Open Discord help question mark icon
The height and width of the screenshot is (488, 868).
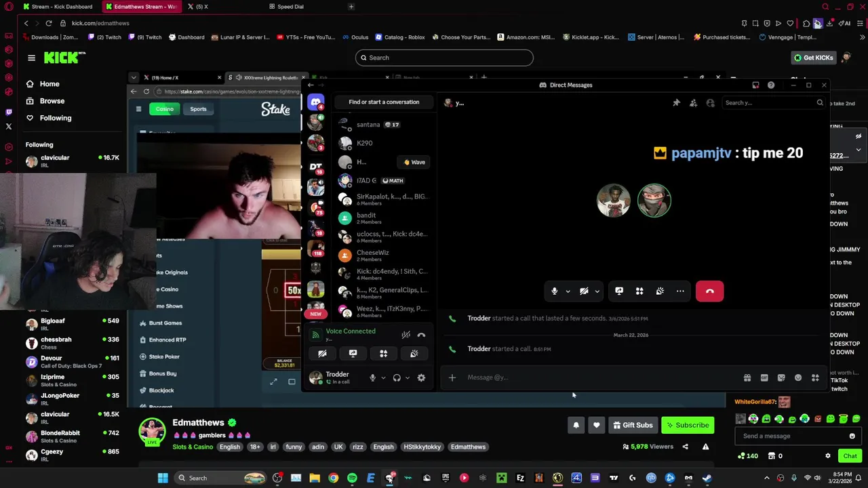point(771,85)
